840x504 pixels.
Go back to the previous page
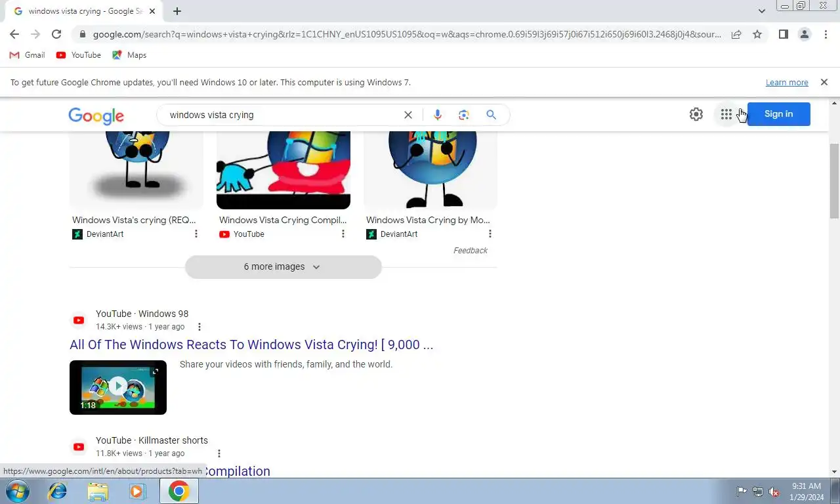14,34
